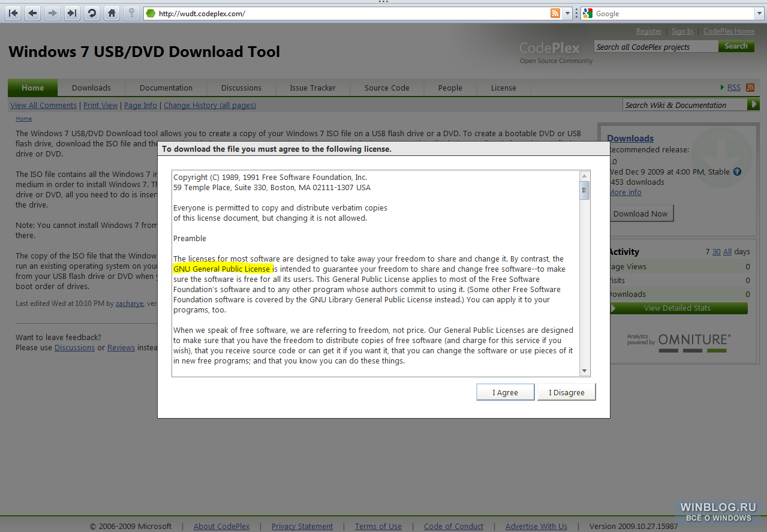The width and height of the screenshot is (767, 532).
Task: Click the RSS feed icon in address bar
Action: [x=555, y=13]
